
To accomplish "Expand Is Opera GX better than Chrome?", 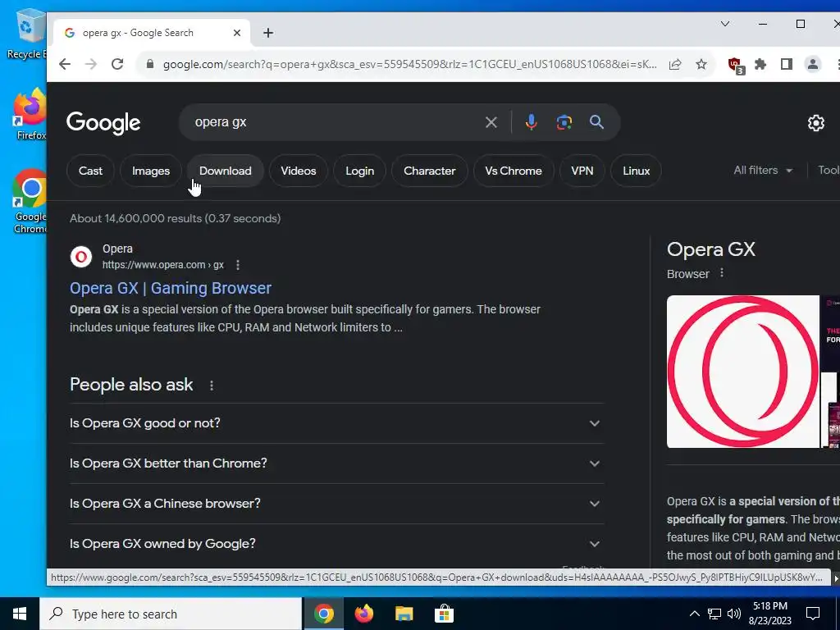I will tap(336, 463).
